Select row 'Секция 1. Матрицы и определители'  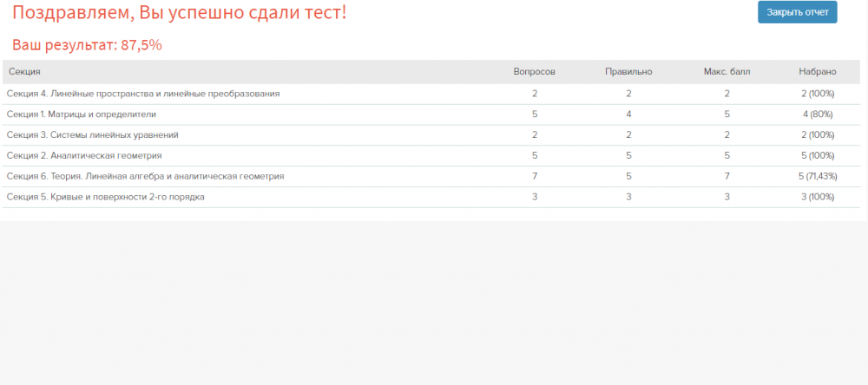point(431,114)
